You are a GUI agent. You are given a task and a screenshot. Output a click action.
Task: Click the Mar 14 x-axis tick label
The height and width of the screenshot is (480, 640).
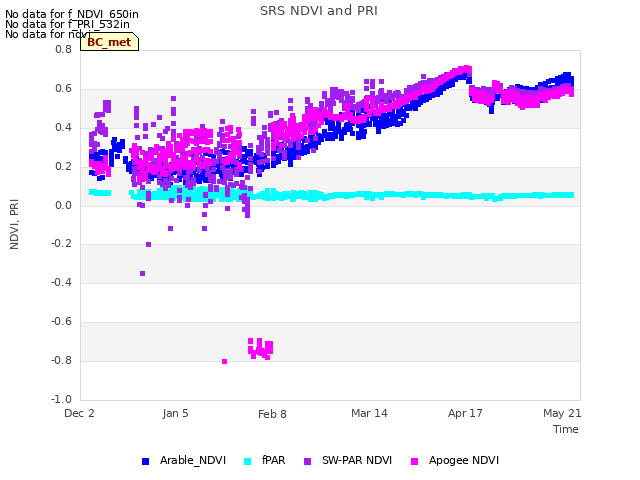click(369, 413)
